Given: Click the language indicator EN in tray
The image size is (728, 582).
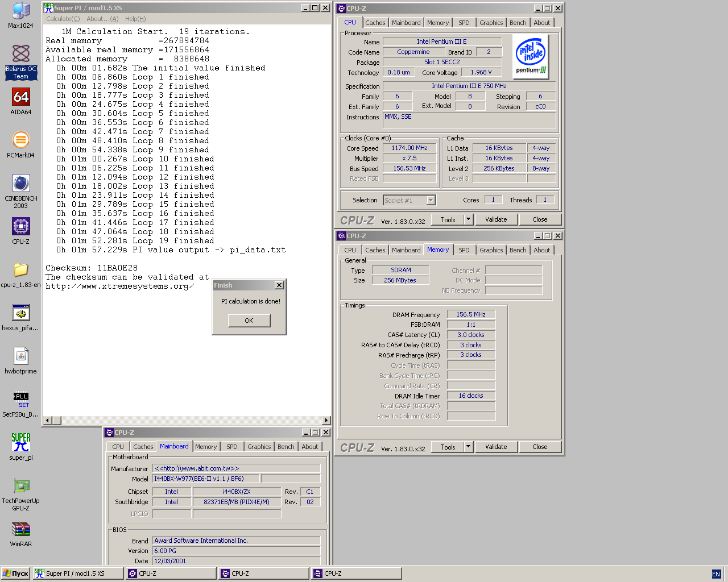Looking at the screenshot, I should (x=716, y=574).
